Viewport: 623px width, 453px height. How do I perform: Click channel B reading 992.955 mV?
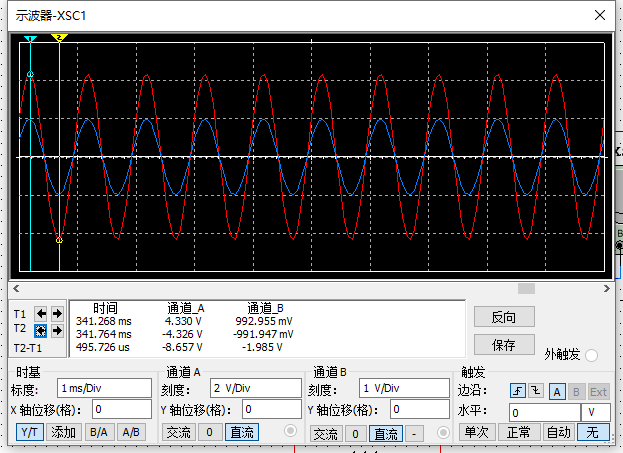point(264,321)
